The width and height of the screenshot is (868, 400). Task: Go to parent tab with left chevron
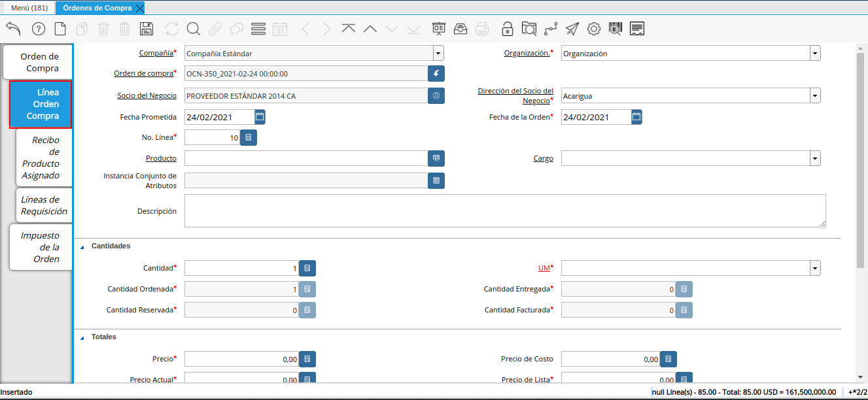pyautogui.click(x=305, y=29)
